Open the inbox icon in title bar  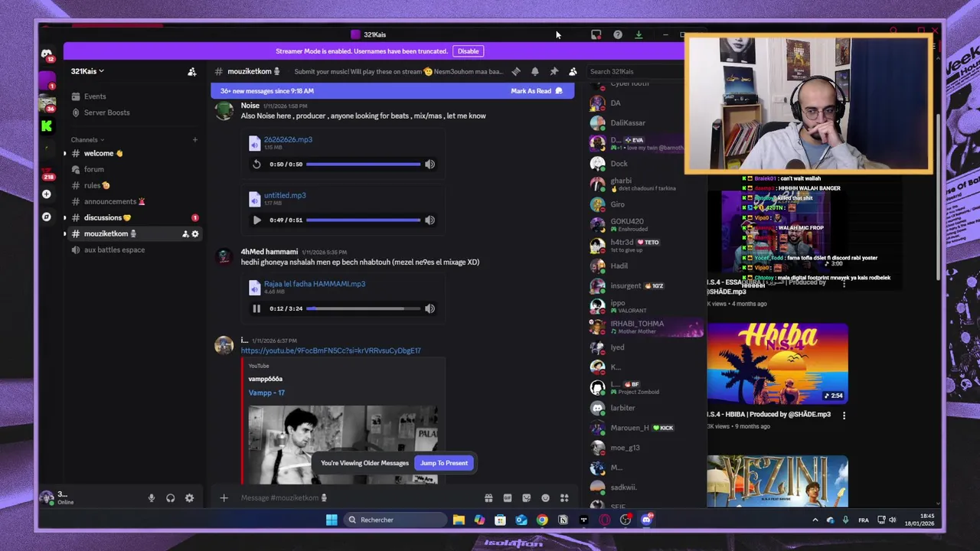[x=596, y=34]
